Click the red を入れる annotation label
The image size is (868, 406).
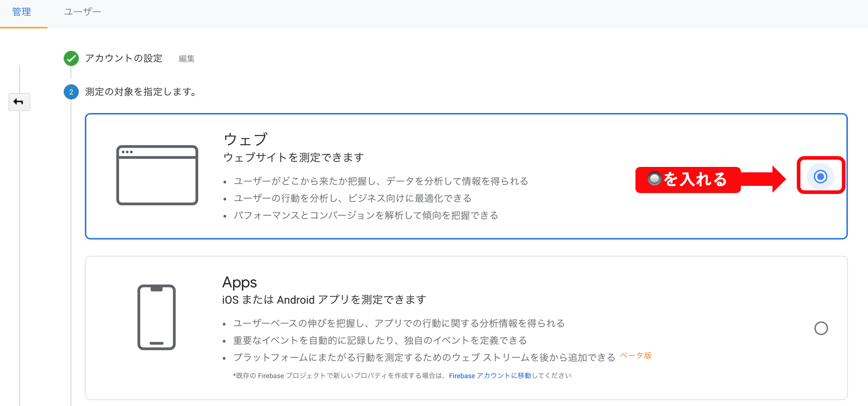(x=688, y=180)
